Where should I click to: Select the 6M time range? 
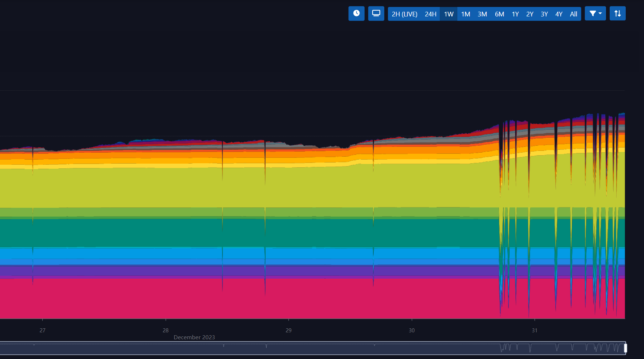tap(499, 14)
